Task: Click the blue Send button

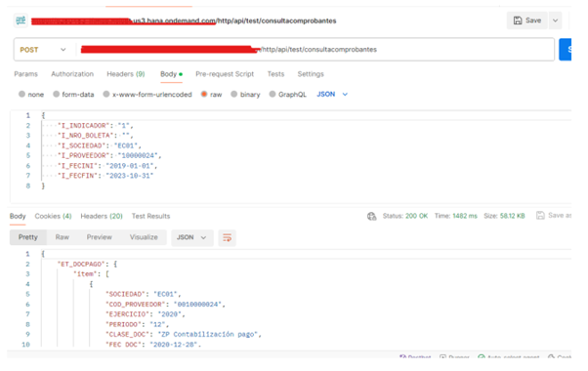Action: (x=566, y=50)
